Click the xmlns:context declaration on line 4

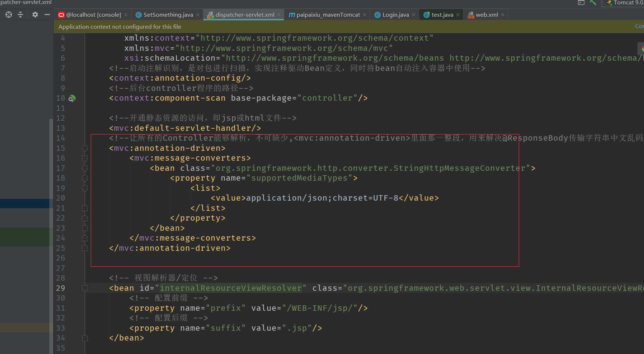pos(279,38)
